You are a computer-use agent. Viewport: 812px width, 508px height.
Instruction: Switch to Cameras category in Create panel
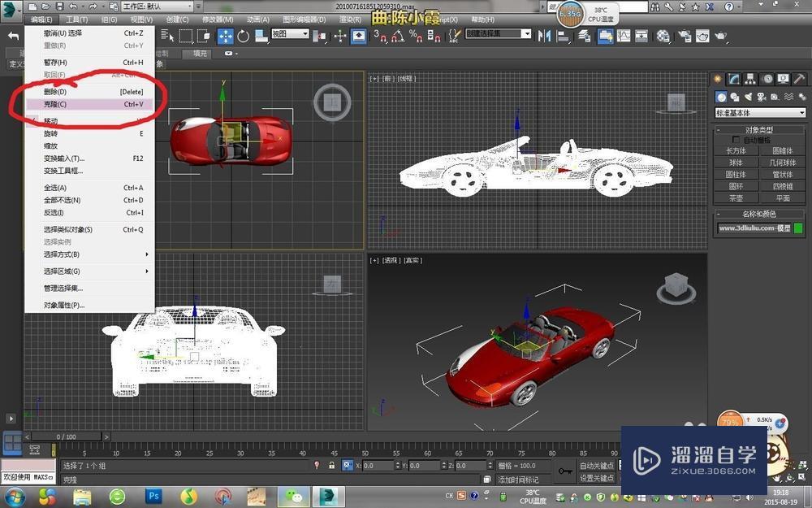pyautogui.click(x=762, y=98)
